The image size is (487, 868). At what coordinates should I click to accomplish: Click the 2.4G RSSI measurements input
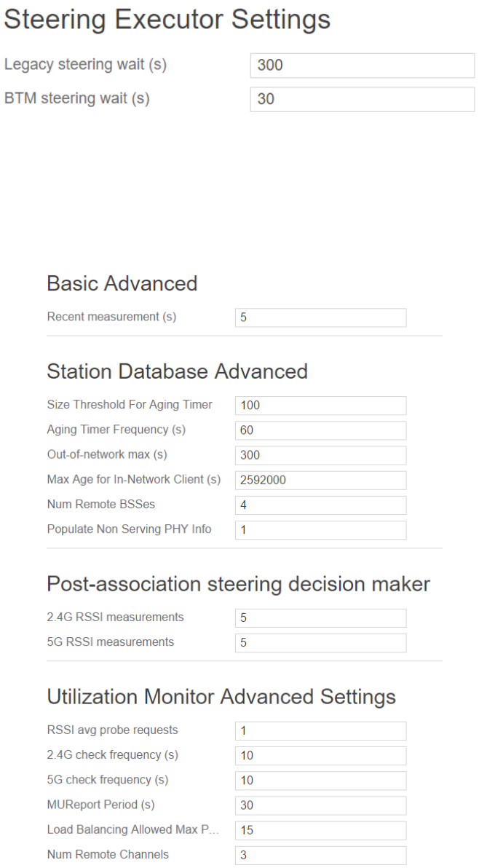click(x=320, y=618)
